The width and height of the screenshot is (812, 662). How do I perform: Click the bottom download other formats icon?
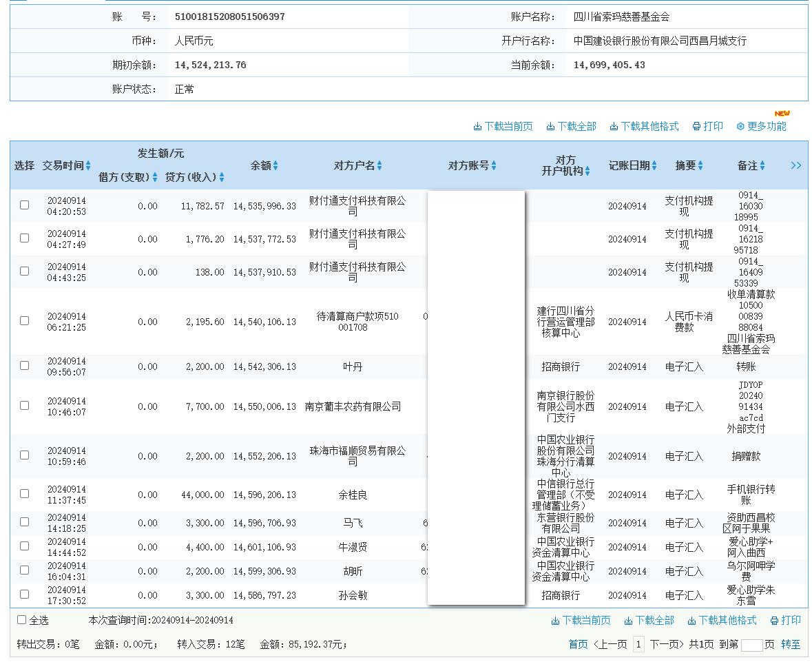point(691,621)
